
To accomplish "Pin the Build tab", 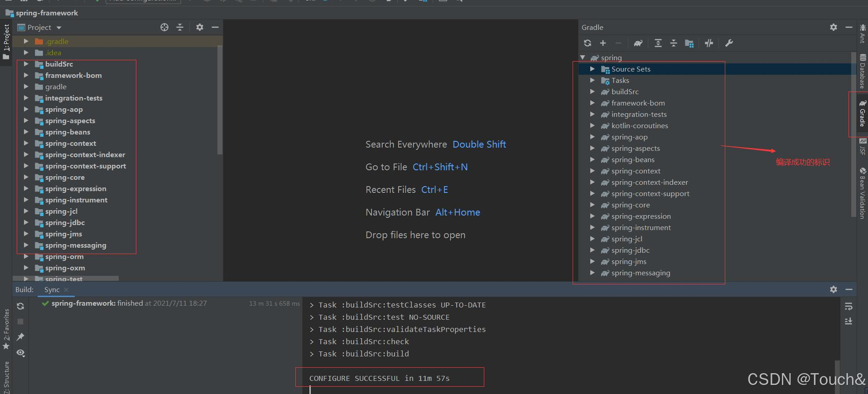I will 20,337.
